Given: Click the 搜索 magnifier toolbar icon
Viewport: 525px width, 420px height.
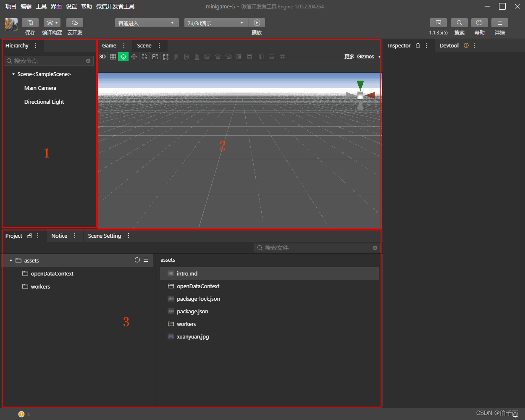Looking at the screenshot, I should [x=459, y=23].
